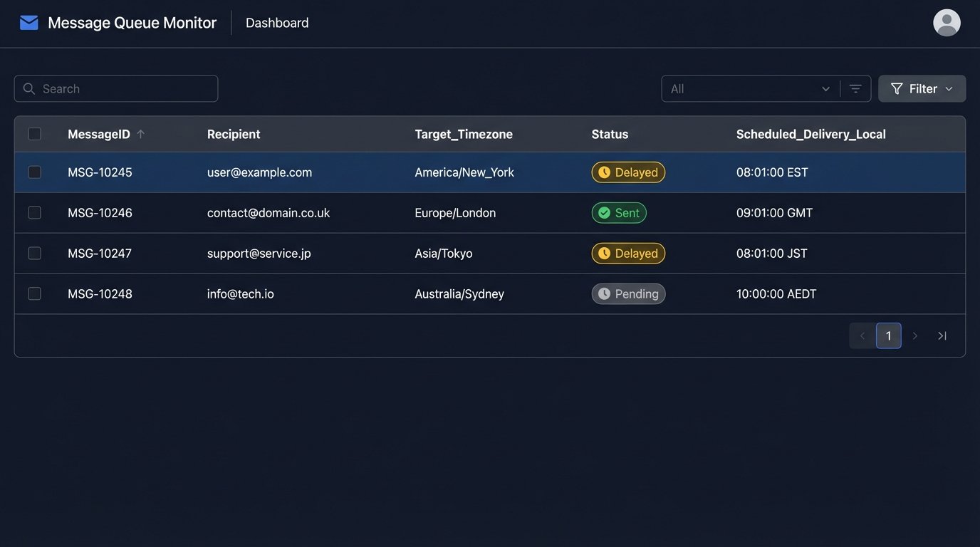Expand the Filter dropdown button
The height and width of the screenshot is (547, 980).
(922, 89)
